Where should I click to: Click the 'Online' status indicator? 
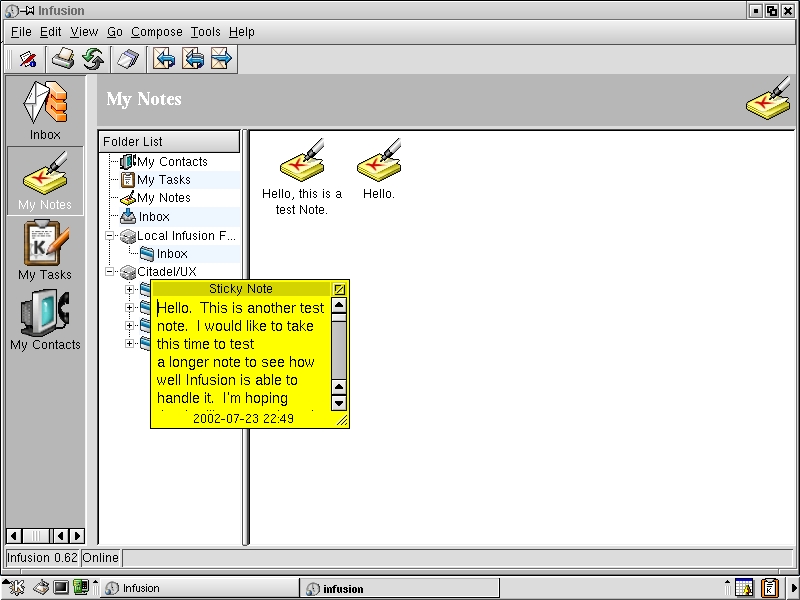101,558
